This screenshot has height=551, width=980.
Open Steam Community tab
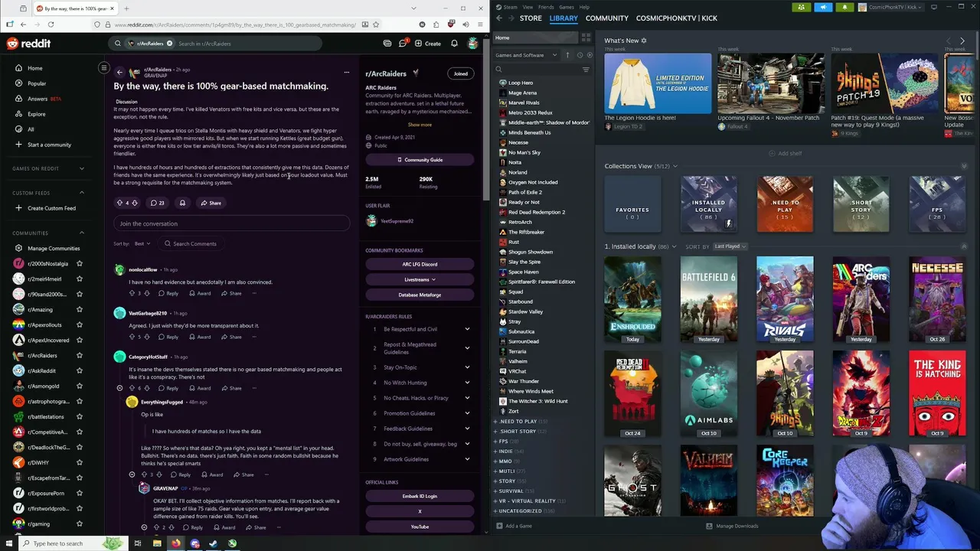pyautogui.click(x=606, y=18)
